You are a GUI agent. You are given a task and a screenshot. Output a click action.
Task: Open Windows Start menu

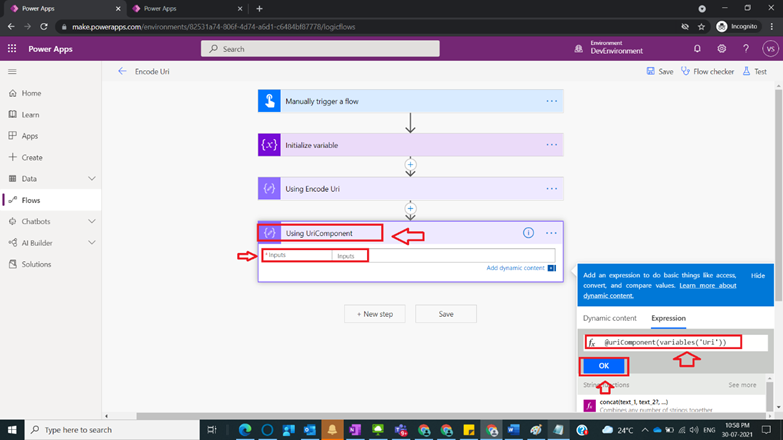12,430
